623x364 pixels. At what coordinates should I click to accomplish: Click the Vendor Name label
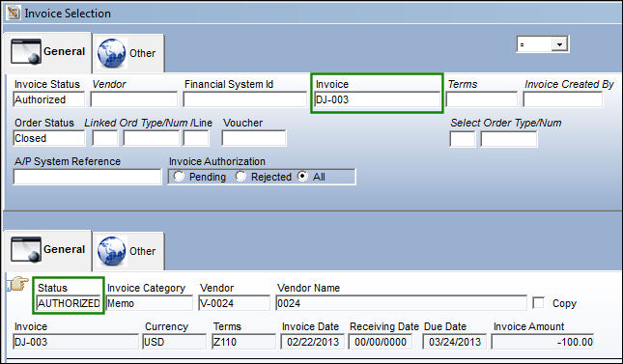coord(308,288)
